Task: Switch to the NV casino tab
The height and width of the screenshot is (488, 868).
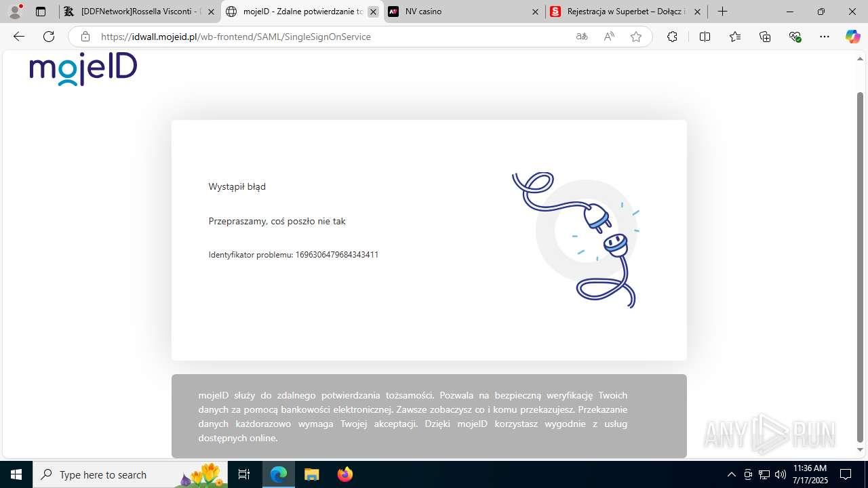Action: [464, 12]
